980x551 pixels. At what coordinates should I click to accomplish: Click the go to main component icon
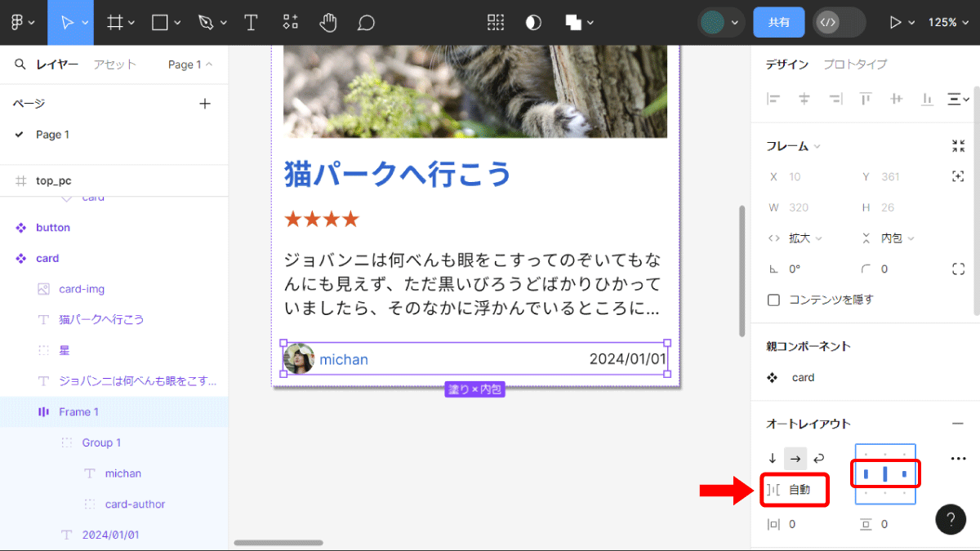(x=773, y=378)
